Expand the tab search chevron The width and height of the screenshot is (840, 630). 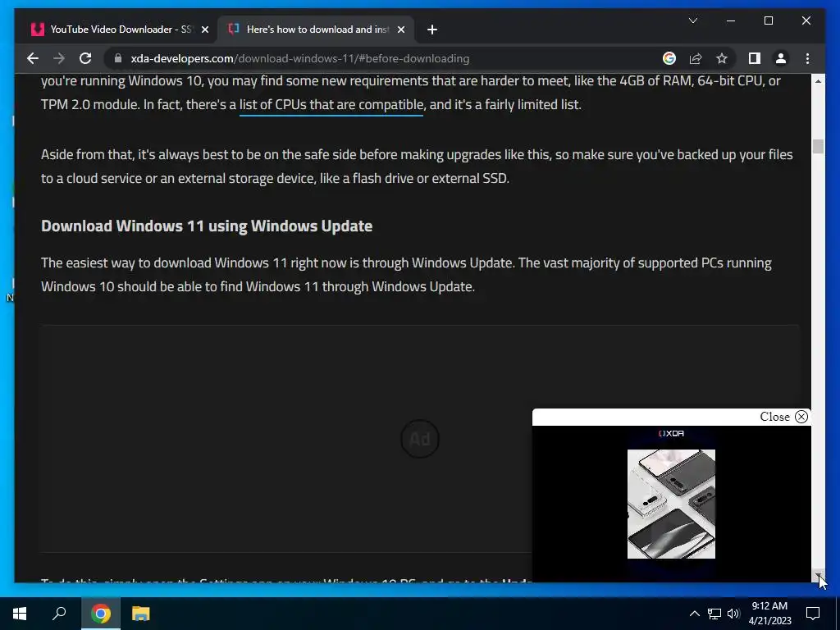(x=692, y=21)
